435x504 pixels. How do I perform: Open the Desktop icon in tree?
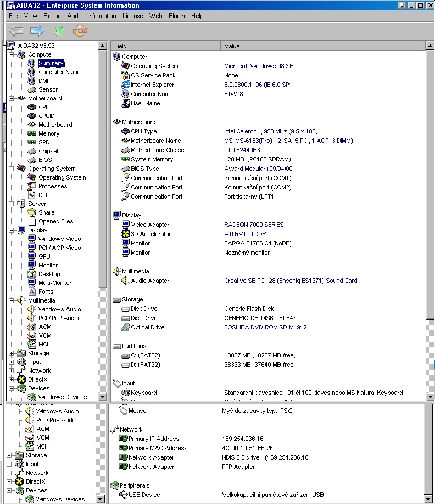pos(31,274)
